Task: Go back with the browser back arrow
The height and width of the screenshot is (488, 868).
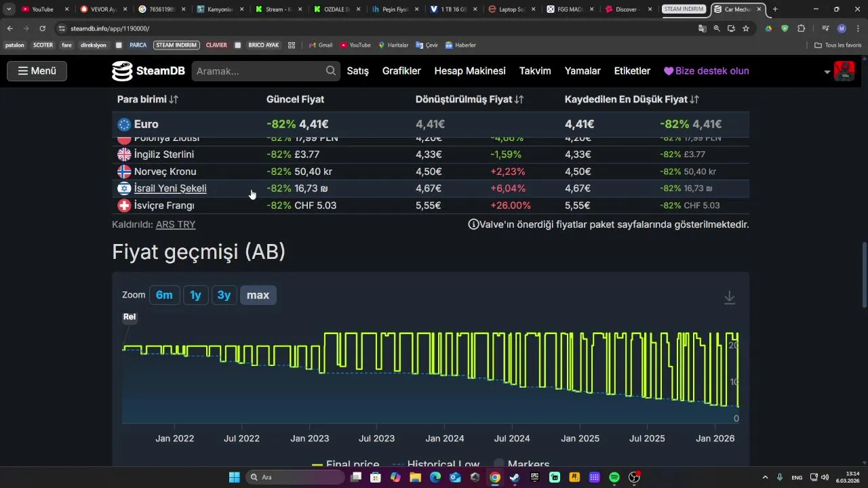Action: tap(9, 28)
